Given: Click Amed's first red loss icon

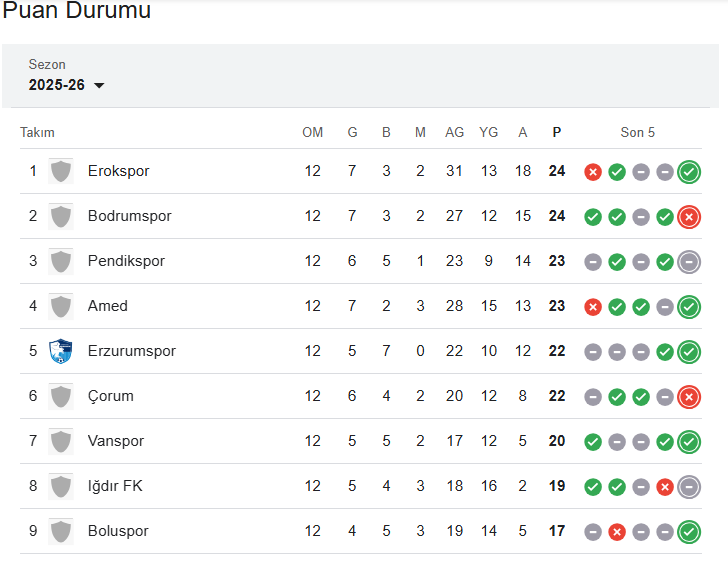Looking at the screenshot, I should click(593, 307).
